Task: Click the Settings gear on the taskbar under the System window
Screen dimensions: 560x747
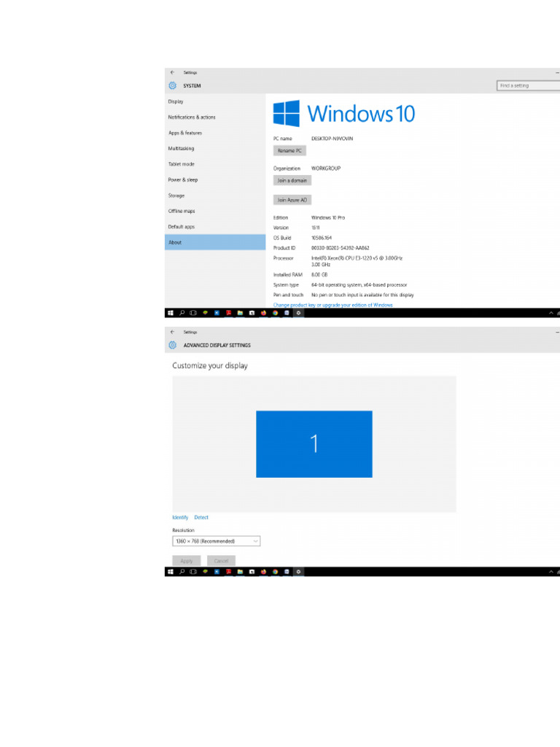Action: point(298,313)
